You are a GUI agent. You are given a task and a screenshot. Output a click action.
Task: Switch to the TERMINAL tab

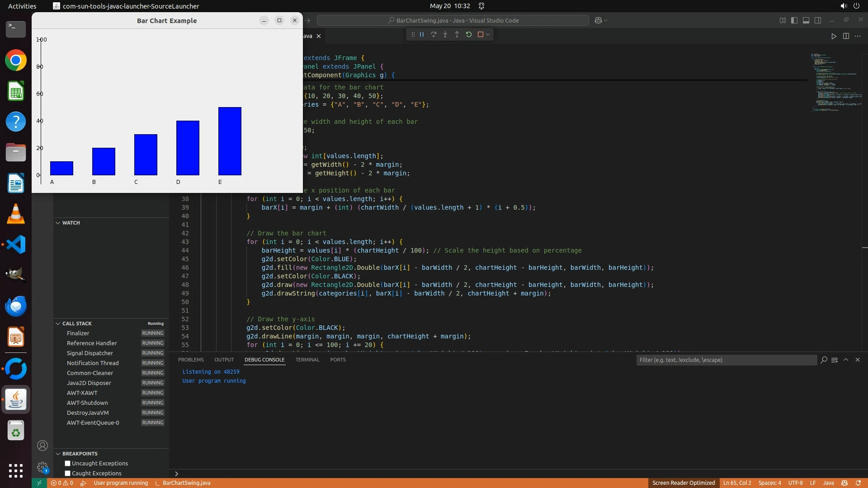(x=307, y=360)
